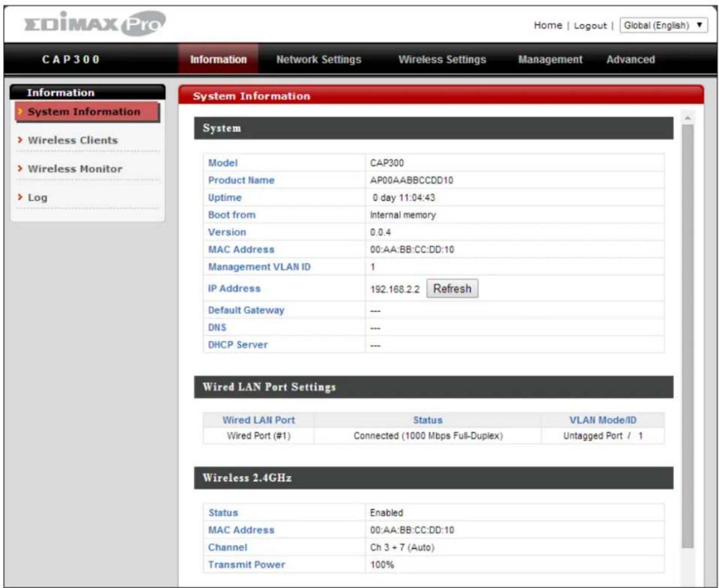Open the Global (English) language dropdown
The width and height of the screenshot is (719, 588).
(x=663, y=25)
